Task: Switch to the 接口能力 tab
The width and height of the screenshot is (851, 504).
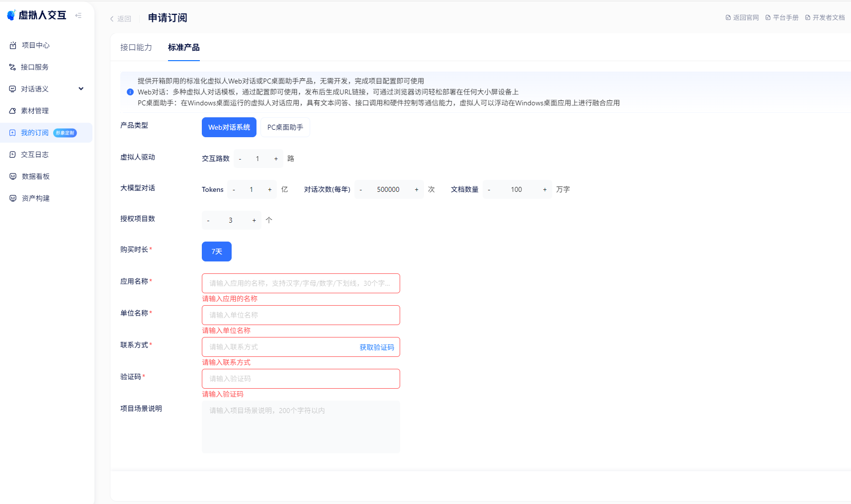Action: coord(136,47)
